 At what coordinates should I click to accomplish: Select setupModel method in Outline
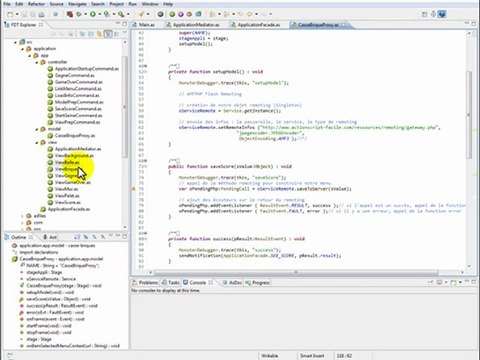(50, 292)
